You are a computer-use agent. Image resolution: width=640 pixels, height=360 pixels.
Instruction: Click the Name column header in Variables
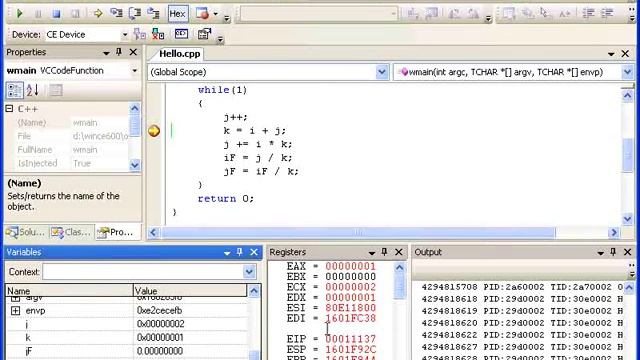click(x=69, y=291)
